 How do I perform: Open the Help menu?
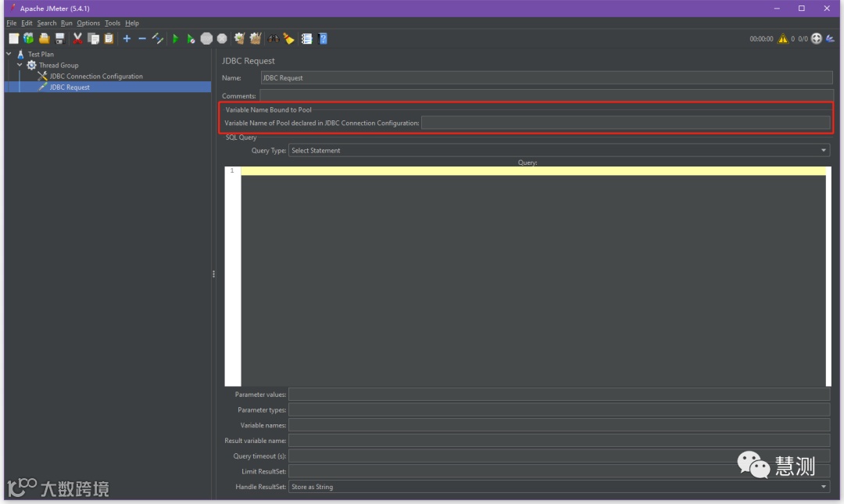click(132, 23)
